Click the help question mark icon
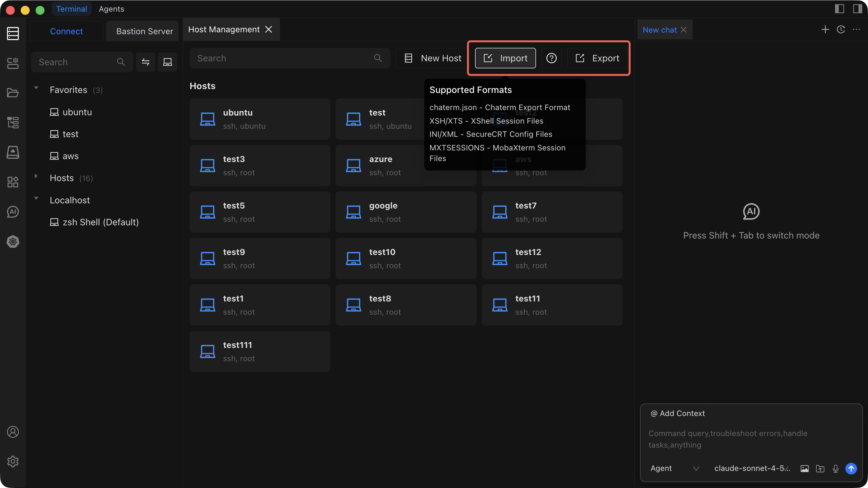Image resolution: width=868 pixels, height=488 pixels. (551, 58)
